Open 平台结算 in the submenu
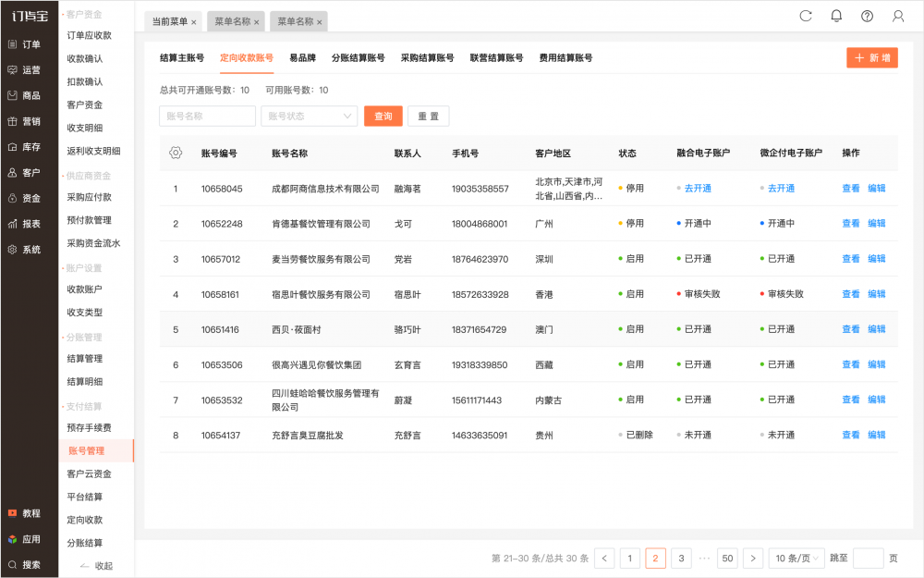Image resolution: width=924 pixels, height=578 pixels. tap(85, 497)
